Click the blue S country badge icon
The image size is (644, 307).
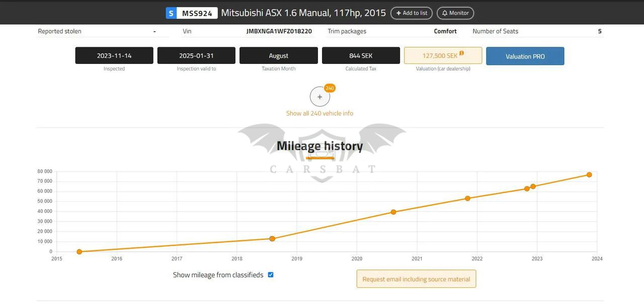tap(171, 13)
